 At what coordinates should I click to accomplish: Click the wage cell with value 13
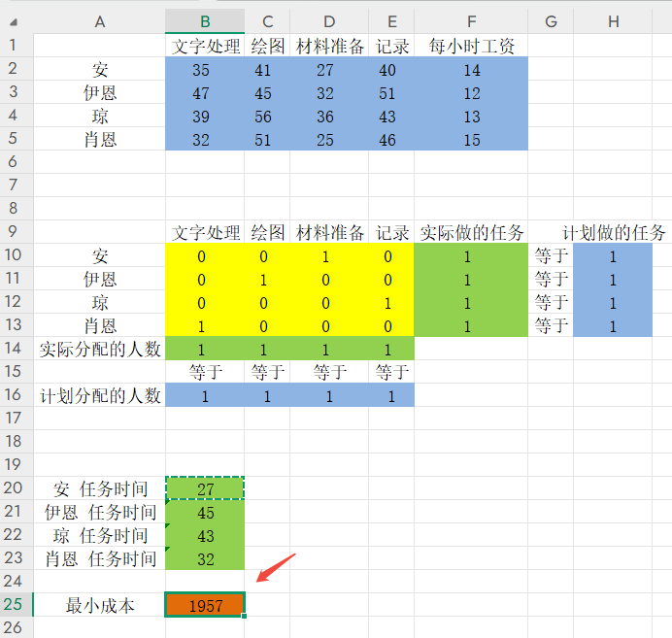tap(471, 116)
